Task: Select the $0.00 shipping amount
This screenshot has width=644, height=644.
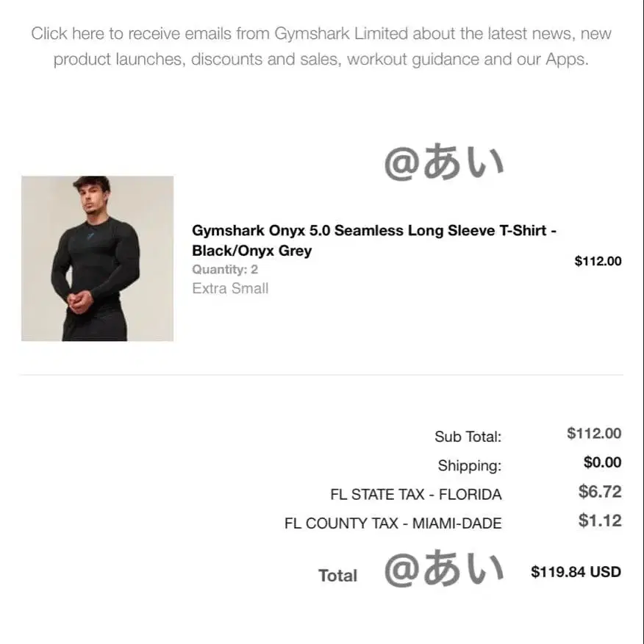Action: coord(602,462)
